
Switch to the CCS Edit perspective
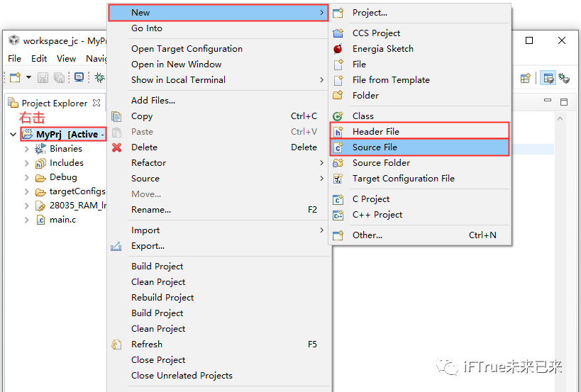click(x=548, y=77)
